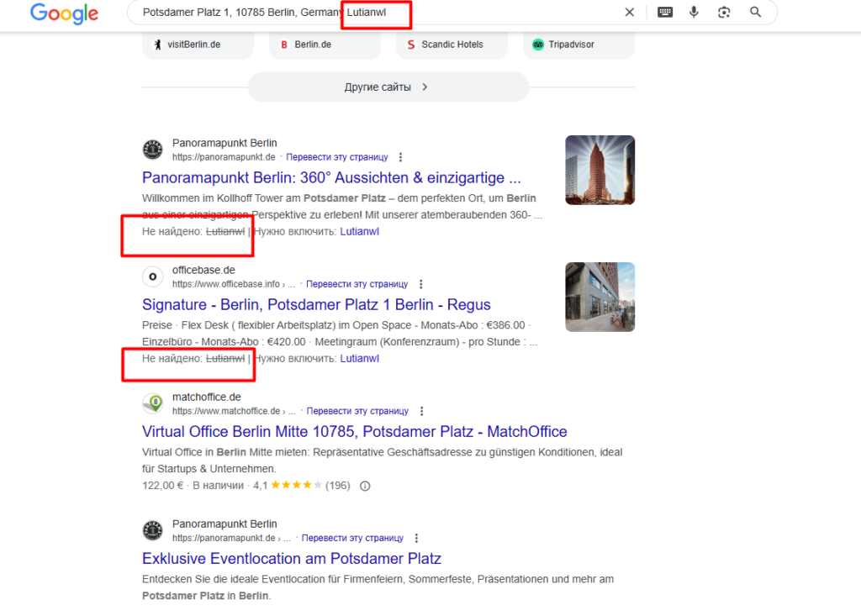
Task: Open the Scandic Hotels site chip
Action: point(452,45)
